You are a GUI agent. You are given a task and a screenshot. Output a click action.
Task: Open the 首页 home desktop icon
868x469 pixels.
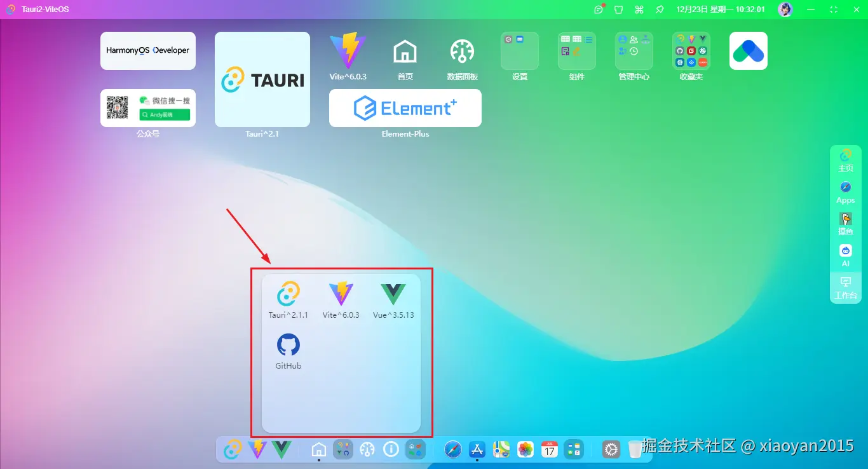tap(405, 51)
